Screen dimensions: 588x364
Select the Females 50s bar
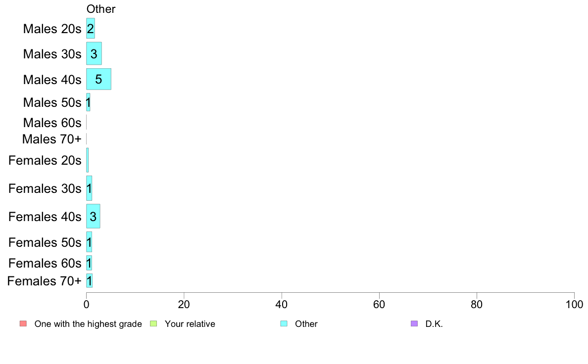[89, 242]
